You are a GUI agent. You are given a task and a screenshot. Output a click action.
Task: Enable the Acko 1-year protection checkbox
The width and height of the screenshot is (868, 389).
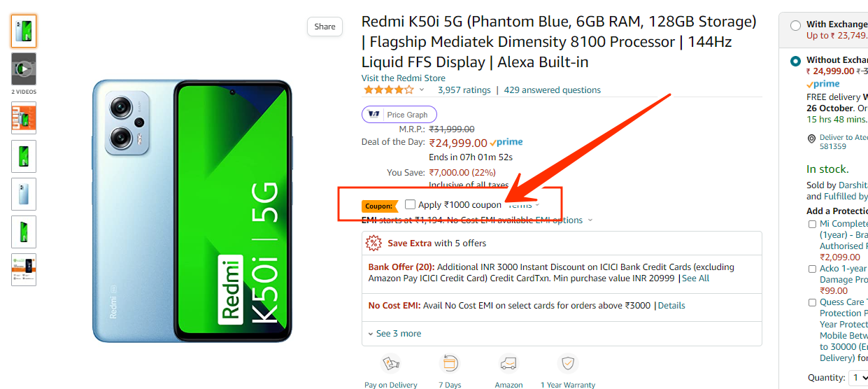[812, 269]
